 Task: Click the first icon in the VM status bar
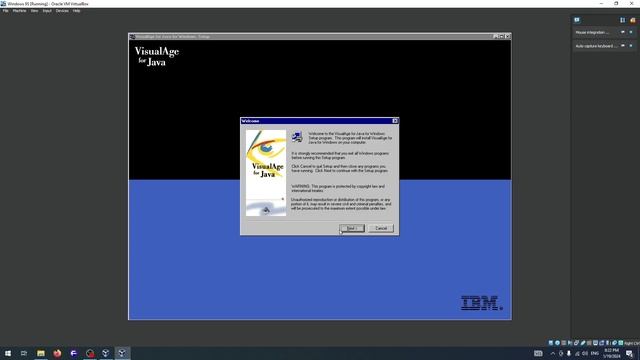click(x=551, y=343)
